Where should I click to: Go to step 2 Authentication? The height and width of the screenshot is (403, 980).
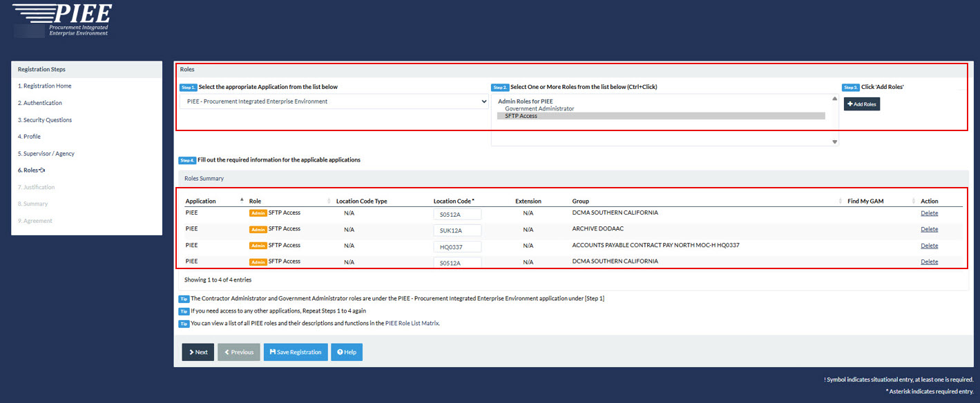click(40, 103)
